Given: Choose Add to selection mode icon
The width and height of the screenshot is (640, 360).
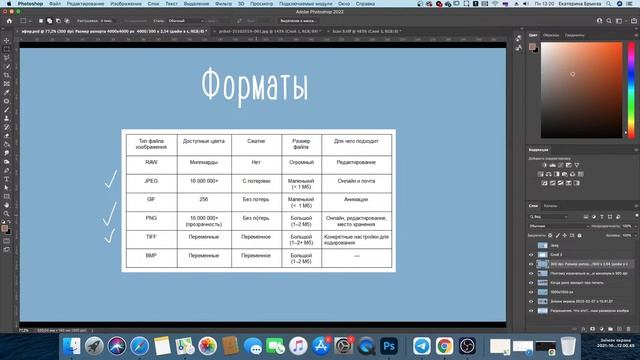Looking at the screenshot, I should click(x=49, y=20).
